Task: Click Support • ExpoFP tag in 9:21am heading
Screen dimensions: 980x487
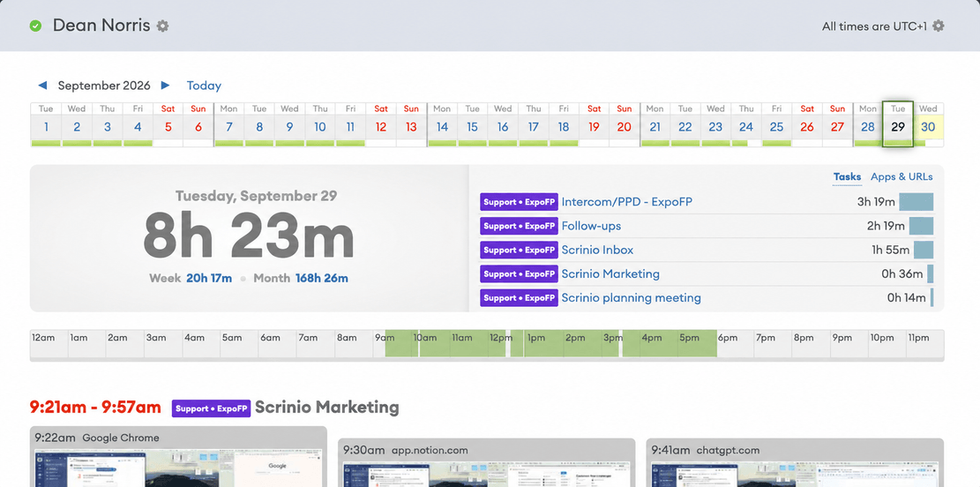Action: [211, 408]
